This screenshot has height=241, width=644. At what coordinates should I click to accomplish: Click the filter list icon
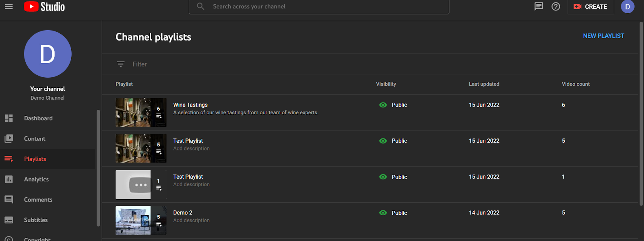tap(120, 64)
